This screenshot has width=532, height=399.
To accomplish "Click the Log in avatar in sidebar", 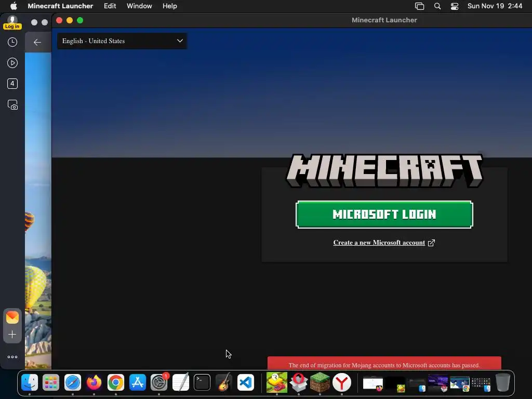I will coord(12,23).
